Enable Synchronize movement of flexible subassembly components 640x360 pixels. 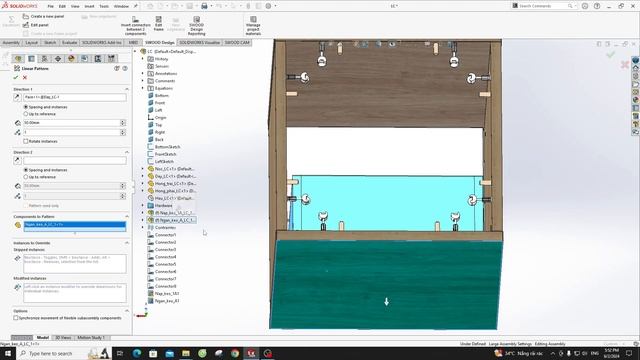point(16,318)
